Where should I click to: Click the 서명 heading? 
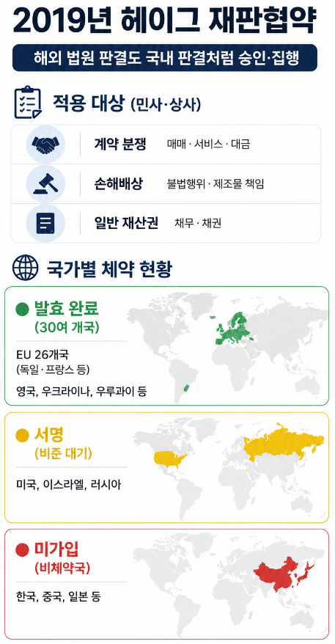point(48,435)
